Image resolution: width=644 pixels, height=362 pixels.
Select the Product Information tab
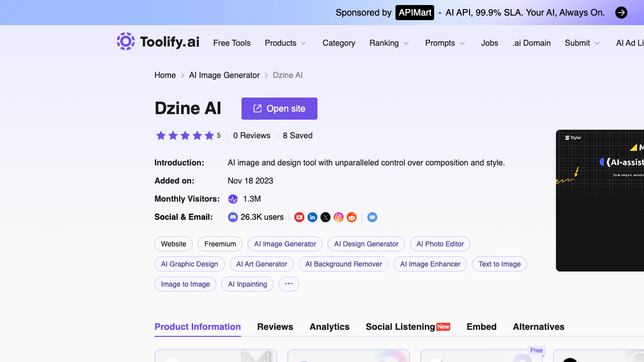tap(198, 327)
